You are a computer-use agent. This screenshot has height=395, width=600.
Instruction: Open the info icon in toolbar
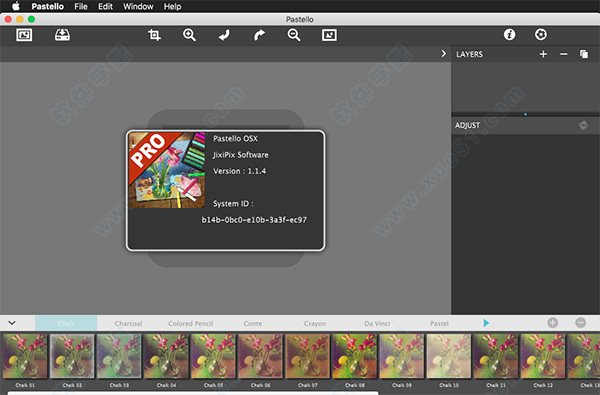click(509, 34)
